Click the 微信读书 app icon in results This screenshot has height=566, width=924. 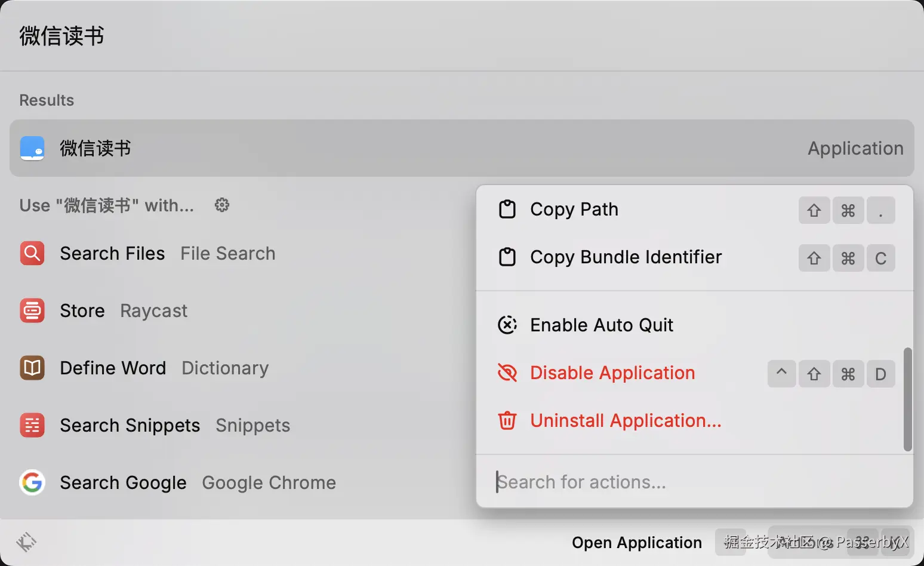[32, 148]
